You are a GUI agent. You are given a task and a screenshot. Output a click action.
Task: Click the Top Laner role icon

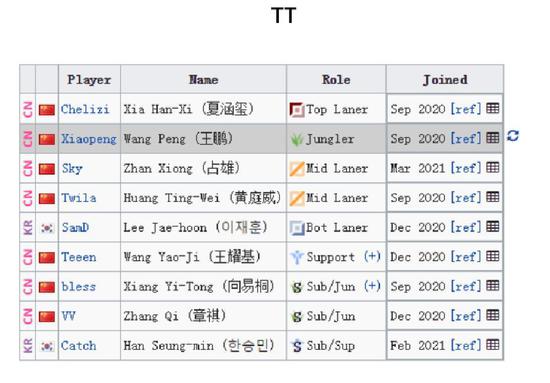click(297, 110)
